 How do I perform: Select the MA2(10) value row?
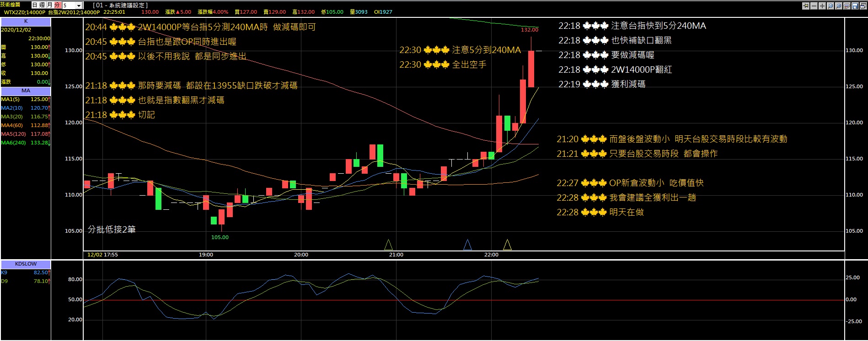click(26, 108)
